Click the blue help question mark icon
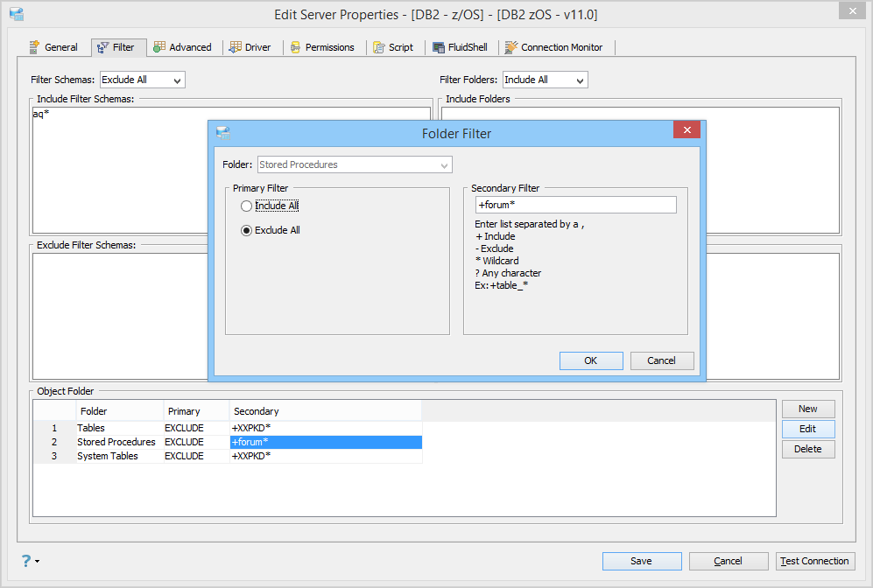 [x=26, y=560]
